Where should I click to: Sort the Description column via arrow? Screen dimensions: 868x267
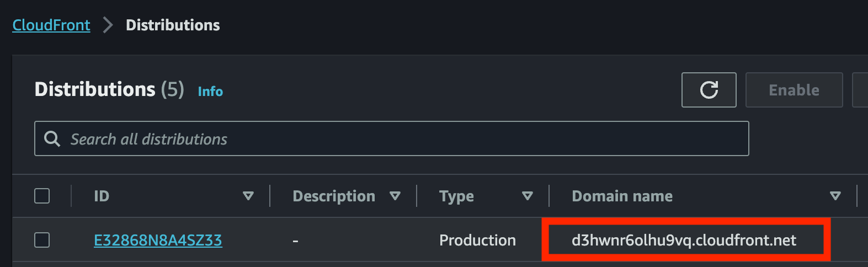click(x=395, y=196)
